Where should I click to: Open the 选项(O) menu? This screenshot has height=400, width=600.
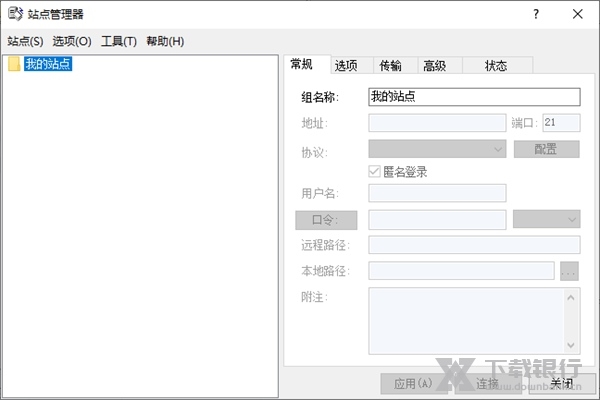[x=72, y=41]
